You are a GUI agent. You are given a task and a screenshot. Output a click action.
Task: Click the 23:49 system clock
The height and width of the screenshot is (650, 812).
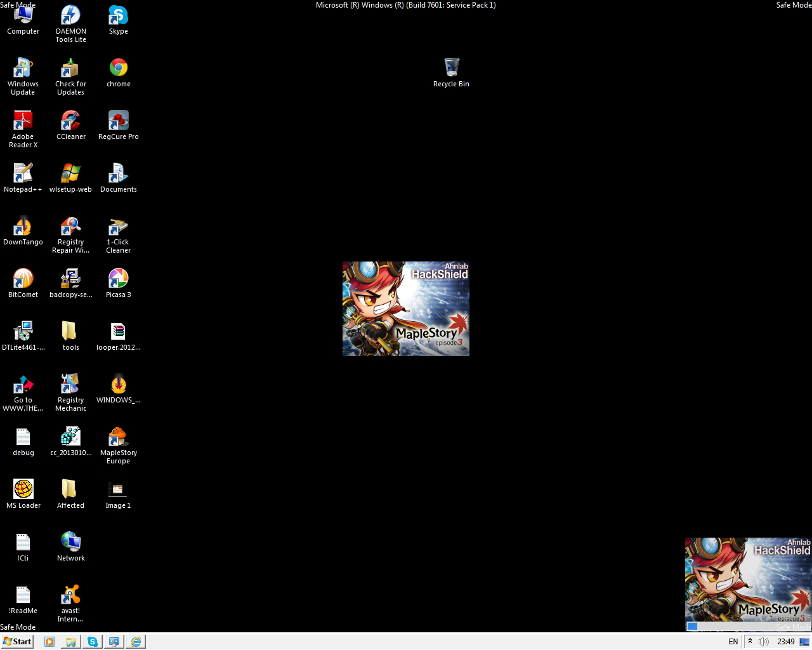point(786,642)
